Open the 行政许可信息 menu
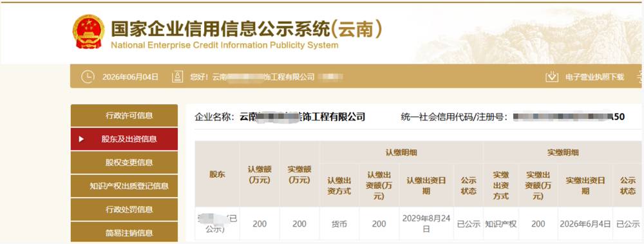Image resolution: width=644 pixels, height=244 pixels. point(124,115)
